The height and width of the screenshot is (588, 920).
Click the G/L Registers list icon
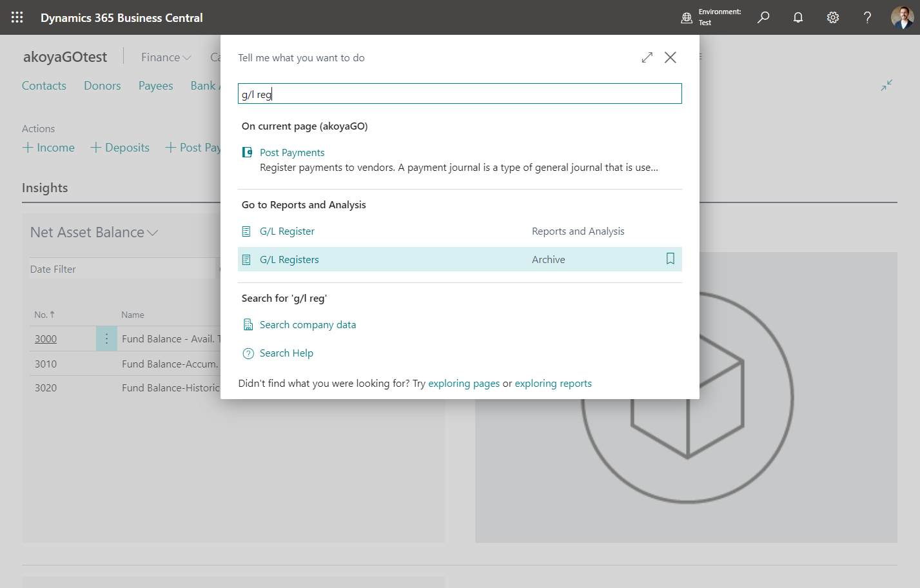pos(246,260)
